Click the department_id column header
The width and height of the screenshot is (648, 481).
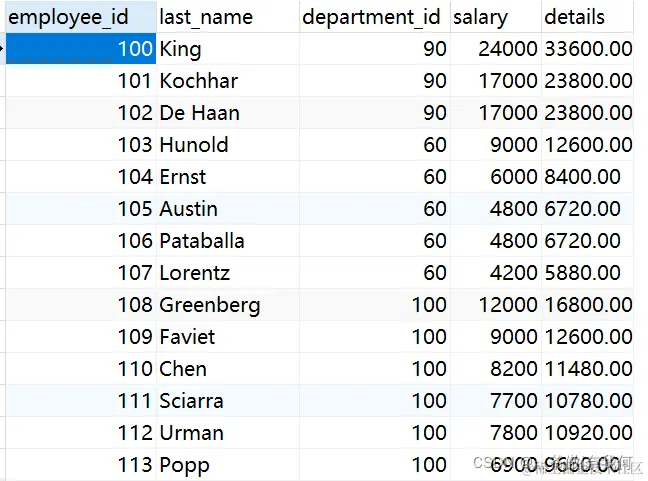pos(375,17)
